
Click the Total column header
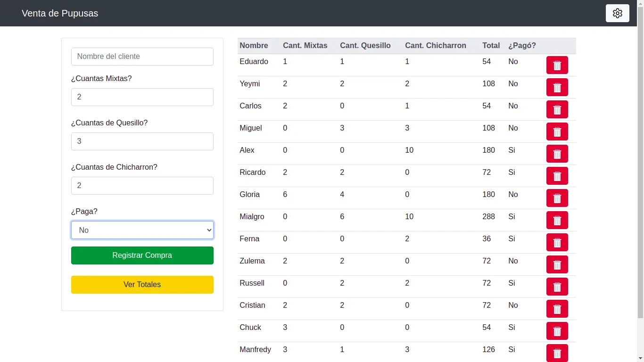[491, 46]
